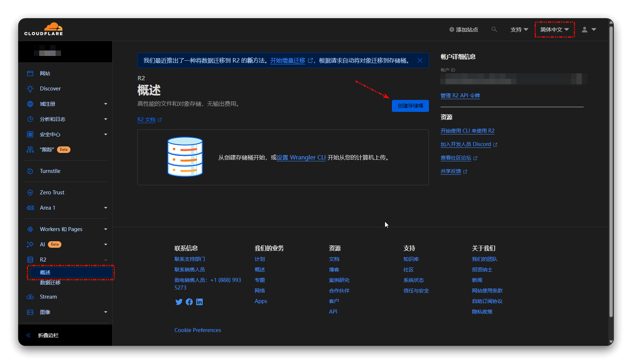The width and height of the screenshot is (632, 364).
Task: Click the R2 database icon in sidebar
Action: click(30, 260)
